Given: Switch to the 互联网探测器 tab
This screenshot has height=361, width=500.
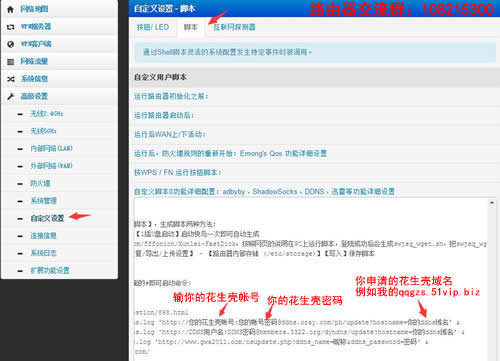Looking at the screenshot, I should [x=234, y=27].
